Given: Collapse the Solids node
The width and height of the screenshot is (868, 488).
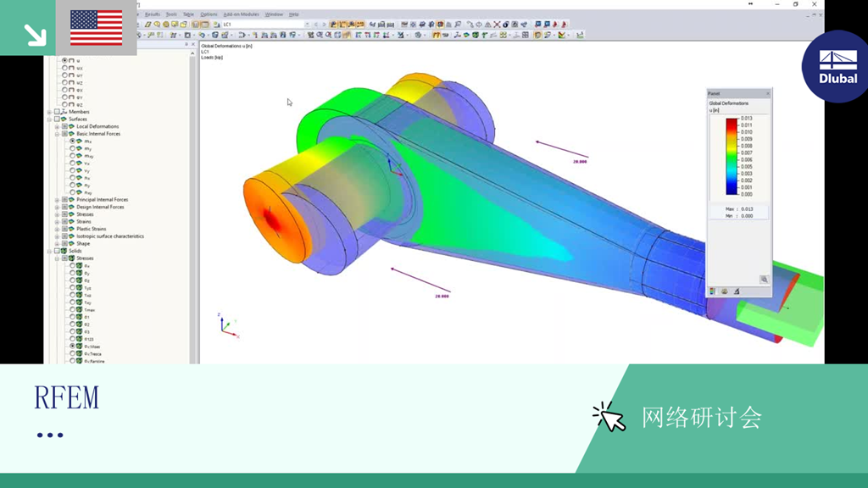Looking at the screenshot, I should click(50, 251).
